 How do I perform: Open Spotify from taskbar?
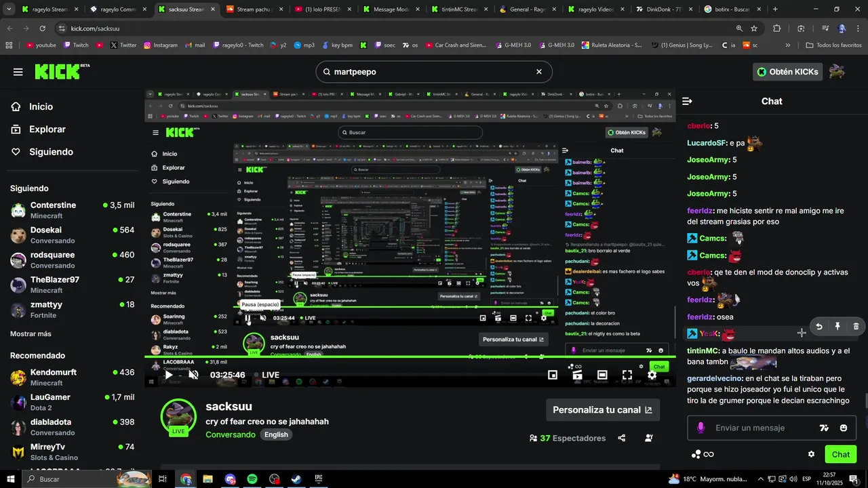252,479
